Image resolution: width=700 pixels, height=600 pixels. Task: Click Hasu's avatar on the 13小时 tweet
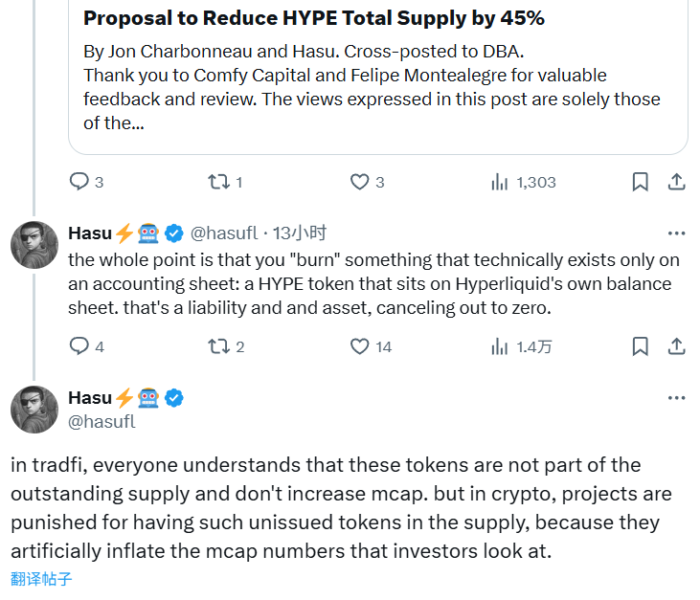point(34,244)
